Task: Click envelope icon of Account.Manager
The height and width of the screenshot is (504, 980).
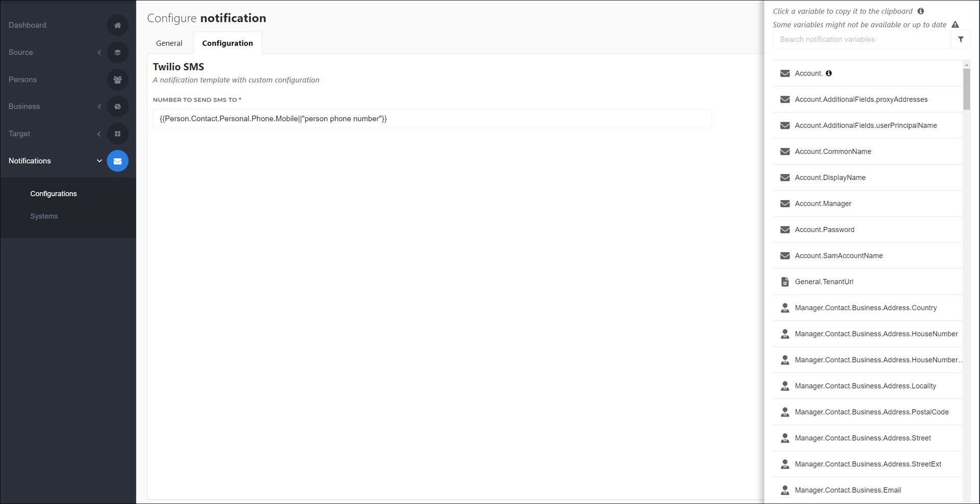Action: [x=785, y=204]
